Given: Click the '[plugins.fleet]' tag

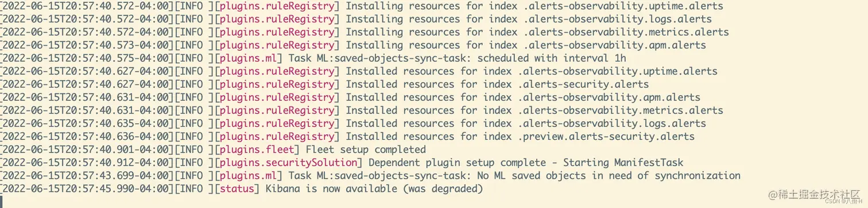Looking at the screenshot, I should point(257,150).
